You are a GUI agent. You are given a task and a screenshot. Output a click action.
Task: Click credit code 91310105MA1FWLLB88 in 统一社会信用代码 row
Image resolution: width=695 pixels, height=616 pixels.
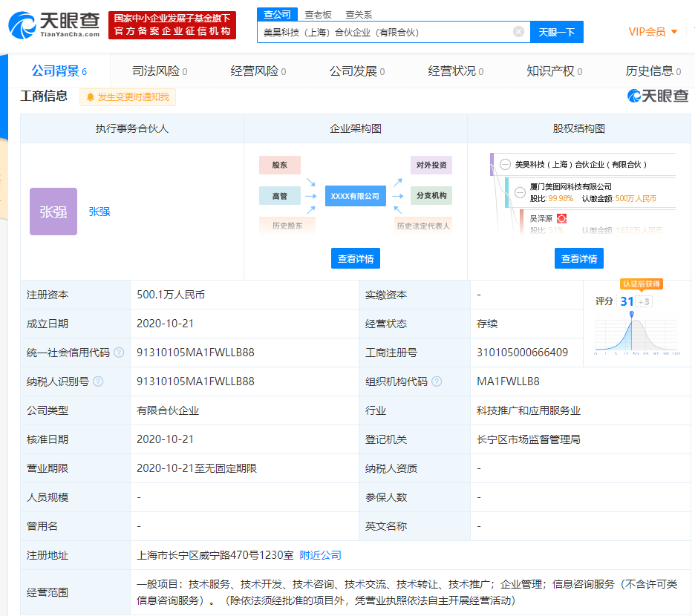[195, 353]
